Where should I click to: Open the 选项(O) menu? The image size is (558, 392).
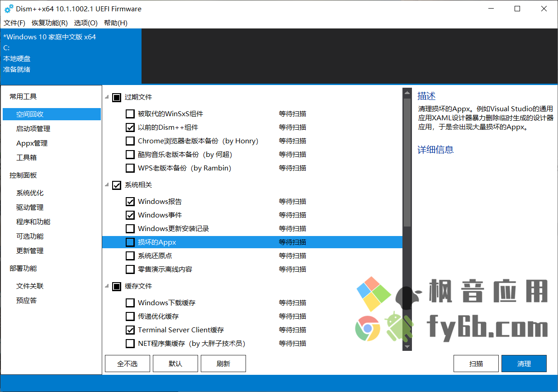[86, 23]
